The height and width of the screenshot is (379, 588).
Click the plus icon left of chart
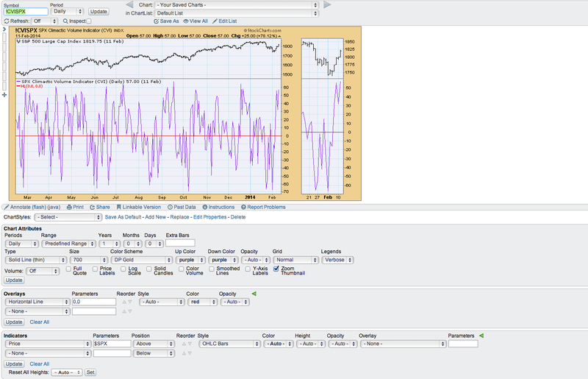click(4, 95)
